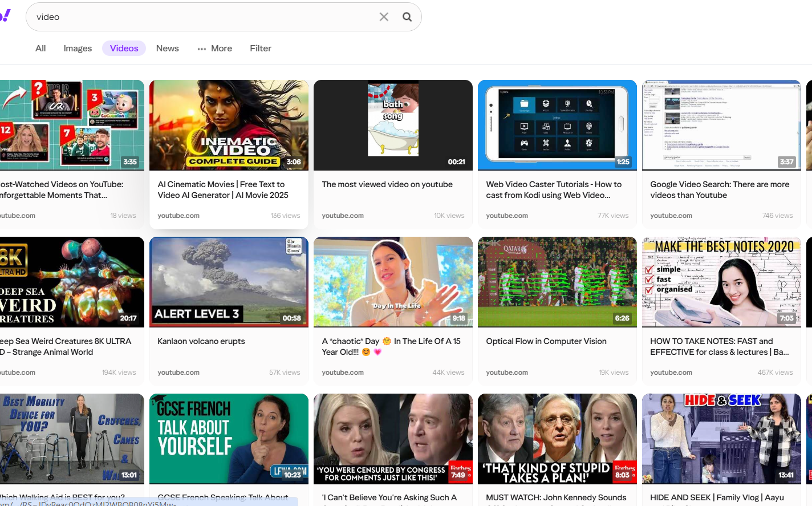Click the Yahoo logo

(x=5, y=16)
